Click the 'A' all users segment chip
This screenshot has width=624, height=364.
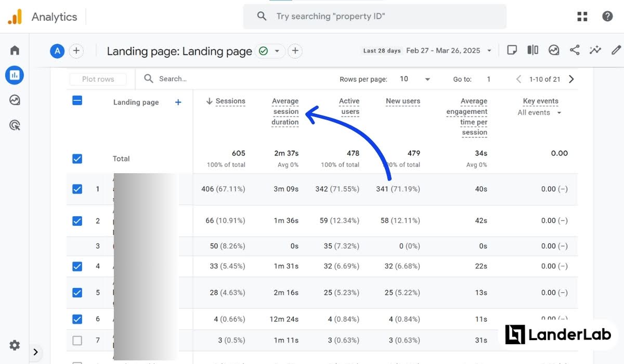[x=57, y=50]
